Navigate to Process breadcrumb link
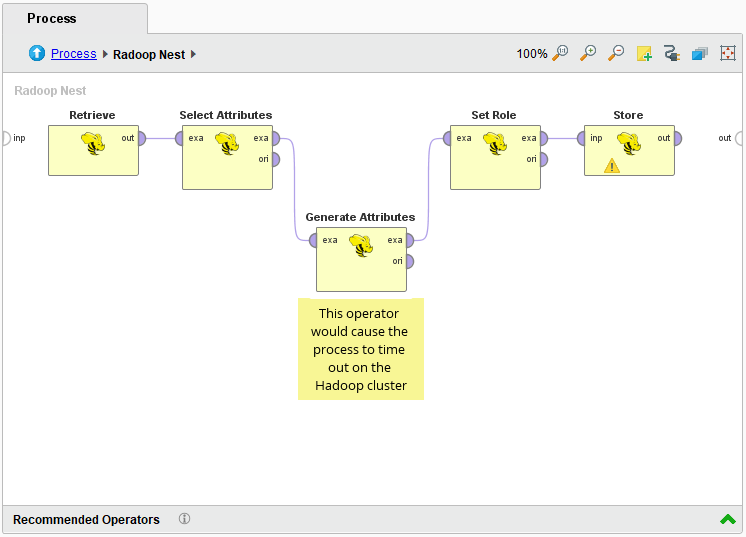Screen dimensions: 746x537 click(74, 54)
